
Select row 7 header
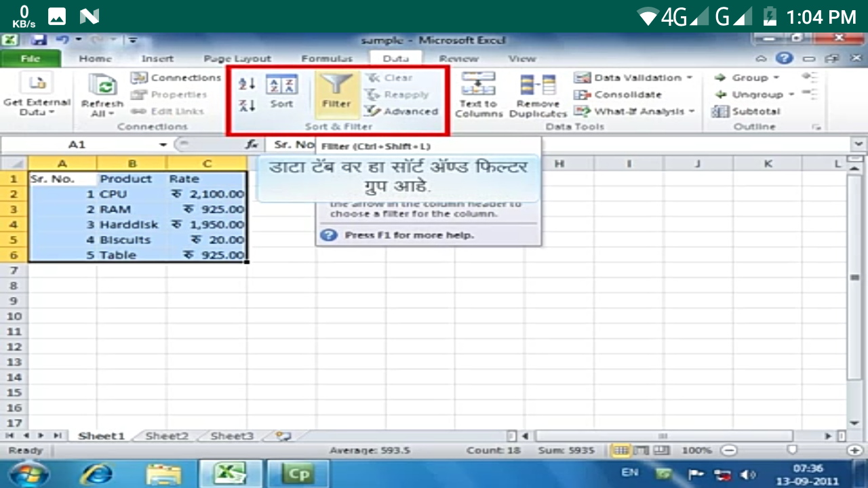[14, 270]
